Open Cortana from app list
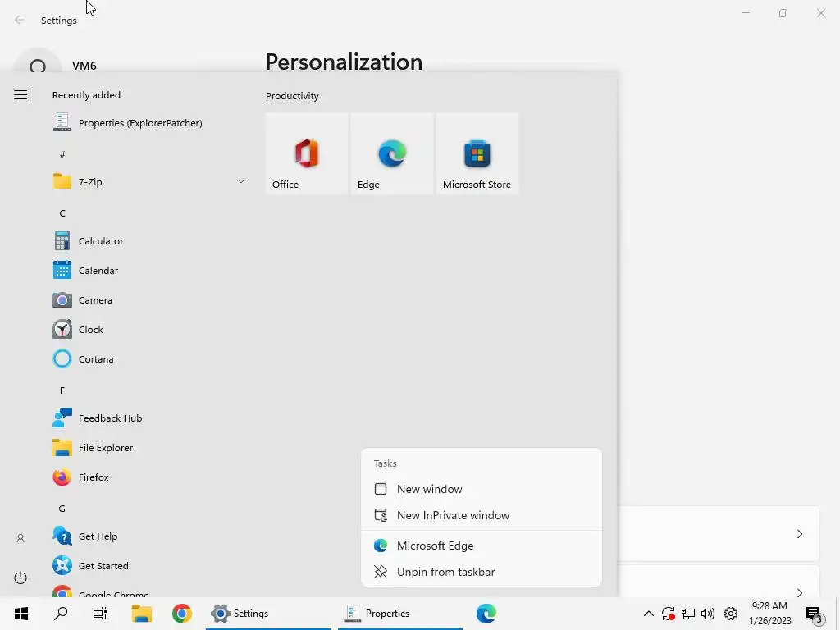Screen dimensions: 840x630 pos(83,359)
